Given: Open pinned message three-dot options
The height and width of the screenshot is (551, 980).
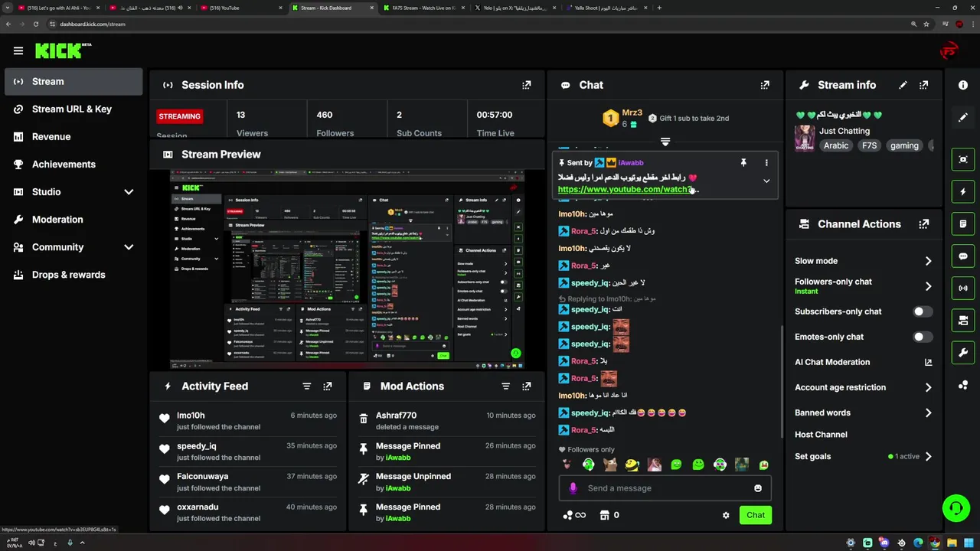Looking at the screenshot, I should point(766,162).
